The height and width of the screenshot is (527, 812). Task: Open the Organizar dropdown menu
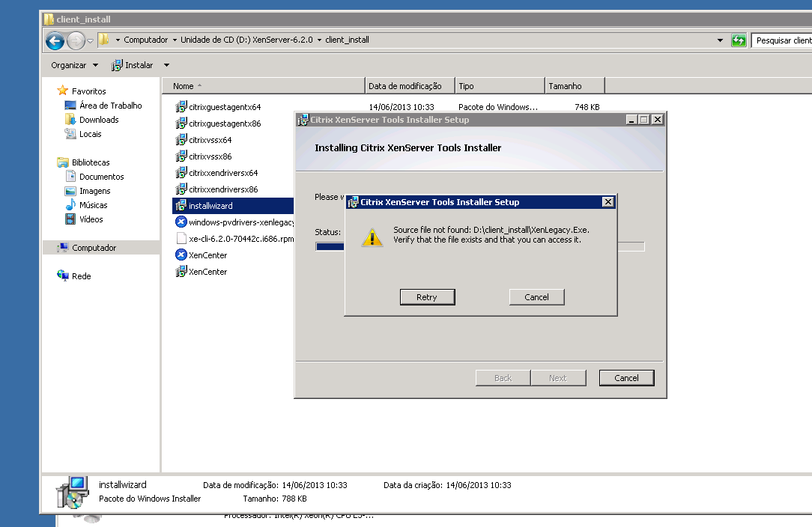[73, 65]
